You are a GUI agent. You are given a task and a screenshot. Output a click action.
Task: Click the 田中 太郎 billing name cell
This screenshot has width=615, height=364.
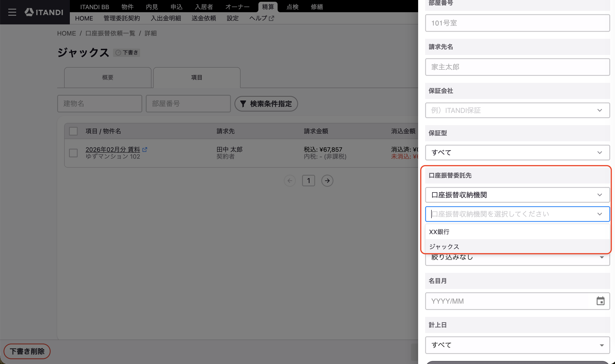229,149
